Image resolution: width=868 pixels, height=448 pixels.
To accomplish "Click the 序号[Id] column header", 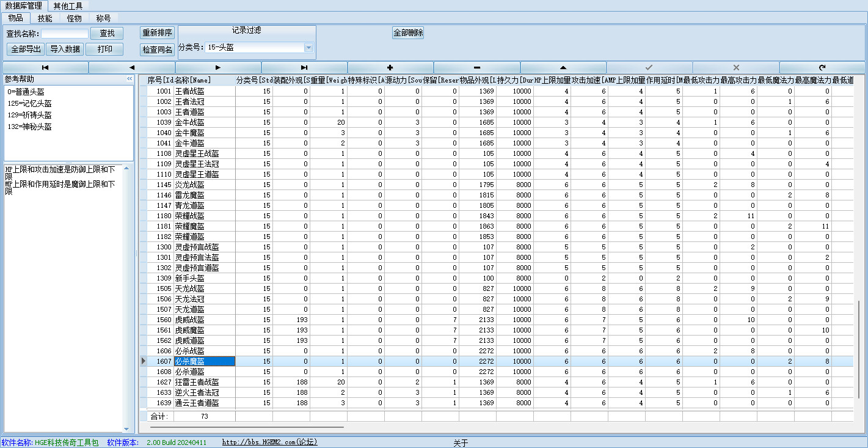I will (160, 80).
